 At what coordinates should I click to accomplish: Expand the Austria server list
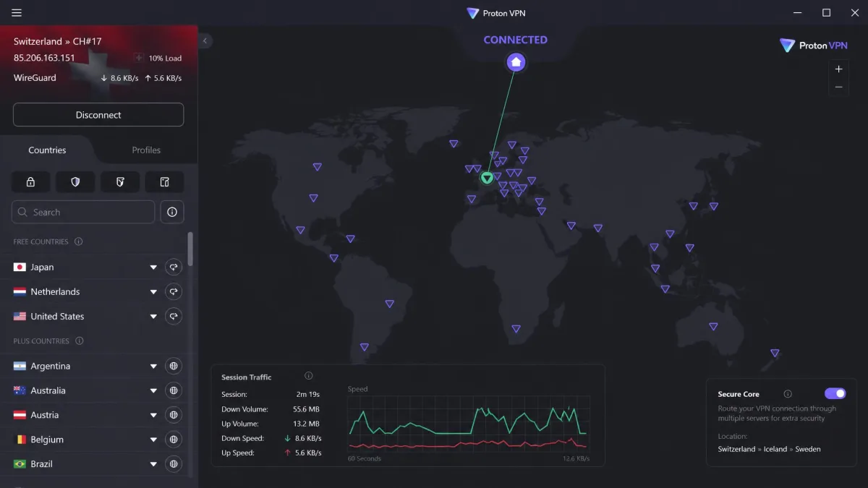153,416
